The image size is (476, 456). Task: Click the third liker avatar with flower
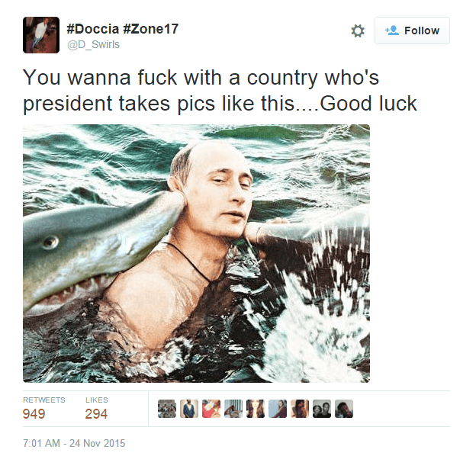(x=211, y=409)
